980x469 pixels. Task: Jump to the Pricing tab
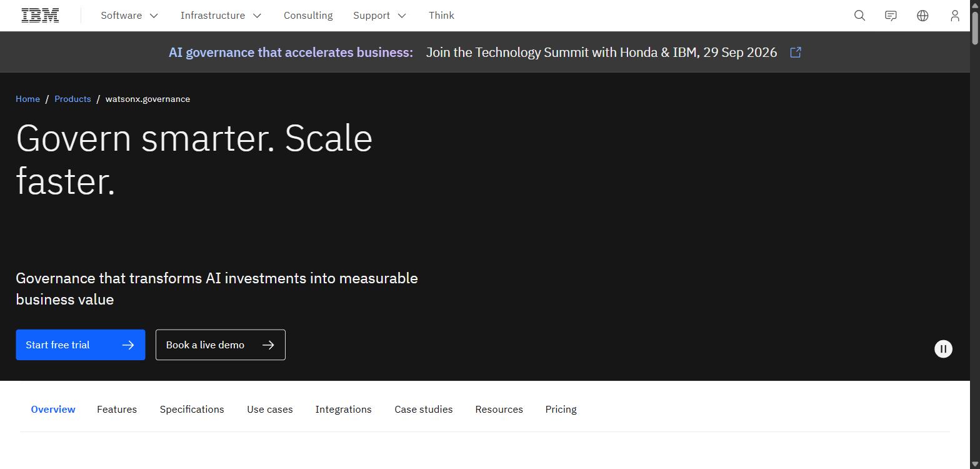click(561, 410)
